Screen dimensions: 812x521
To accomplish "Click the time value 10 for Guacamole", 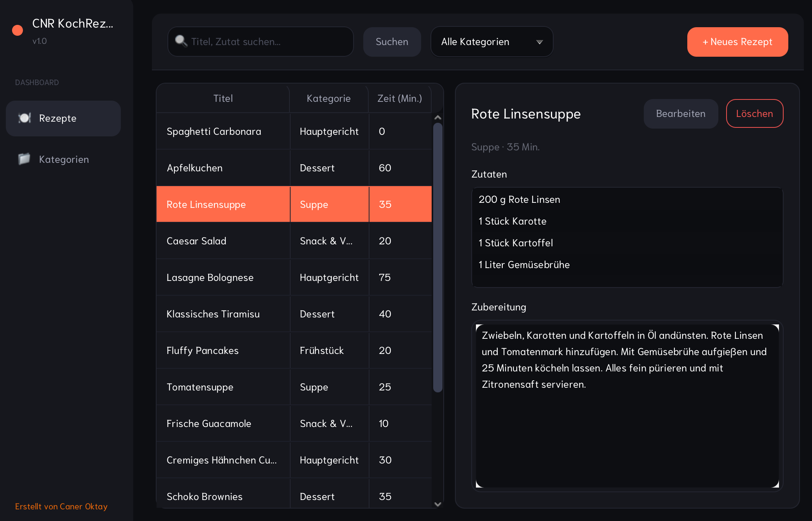I will pos(400,423).
